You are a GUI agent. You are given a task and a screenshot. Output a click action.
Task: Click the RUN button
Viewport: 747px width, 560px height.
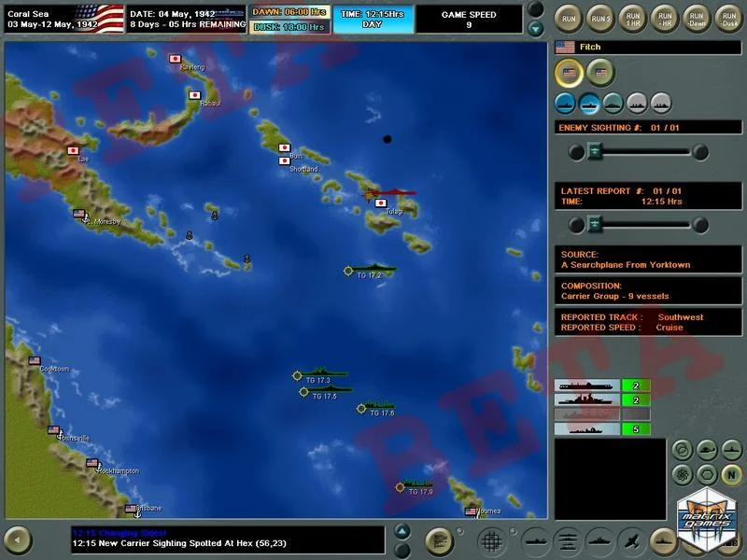pos(568,17)
